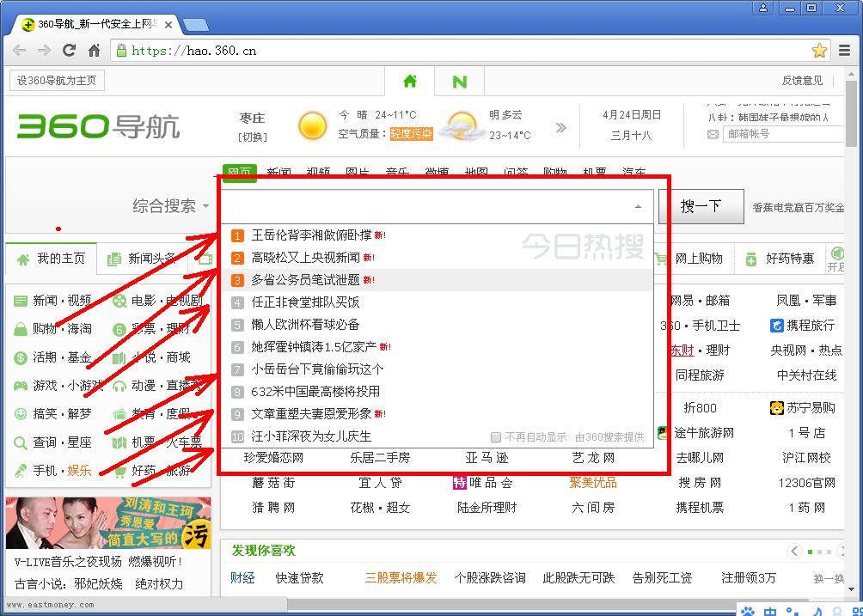
Task: Open the 新闻头条 tab
Action: 142,259
